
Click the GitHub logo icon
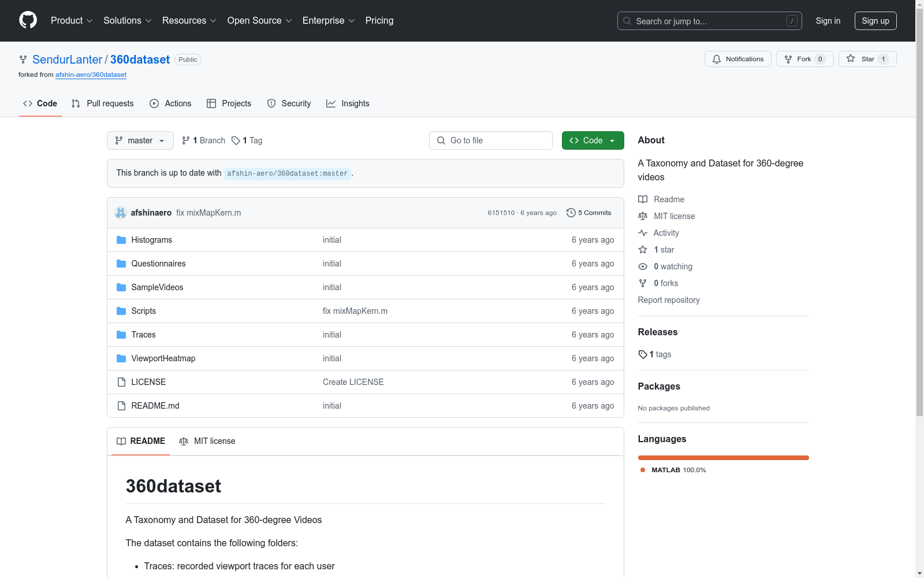tap(28, 20)
